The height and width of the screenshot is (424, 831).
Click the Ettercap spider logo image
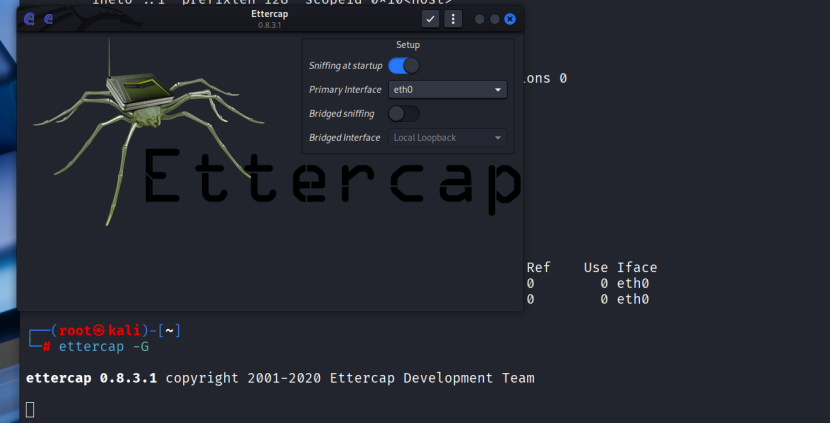point(148,132)
